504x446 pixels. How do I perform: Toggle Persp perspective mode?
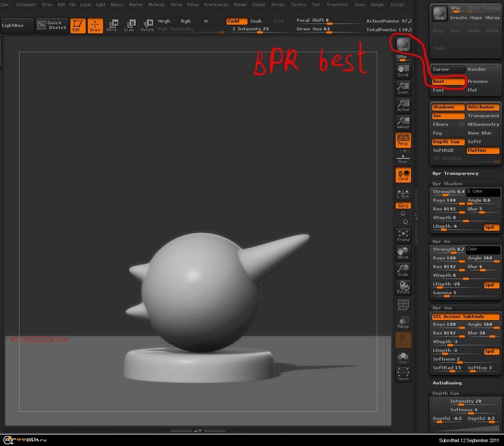403,140
